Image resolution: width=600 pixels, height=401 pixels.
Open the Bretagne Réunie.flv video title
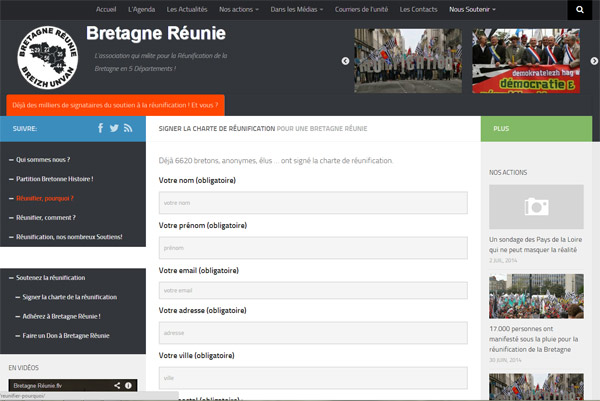pos(38,385)
